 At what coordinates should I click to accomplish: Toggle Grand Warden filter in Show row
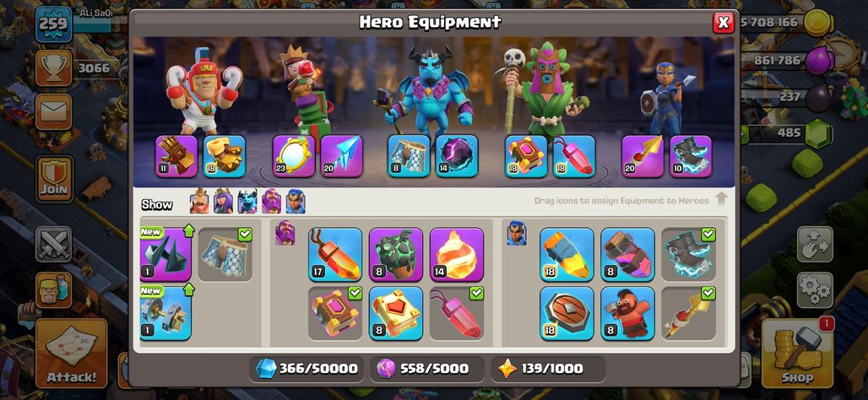(271, 202)
